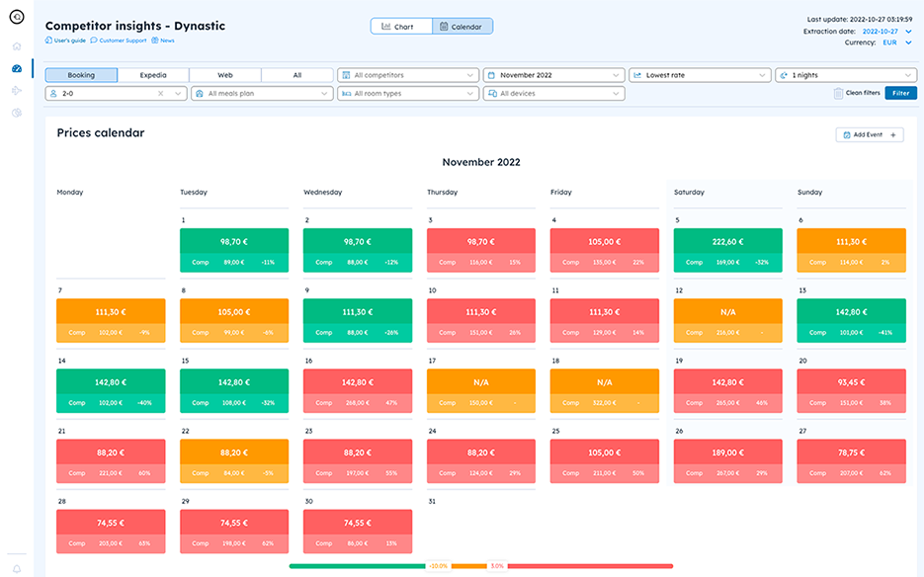
Task: Clear the 2-0 occupancy value with X
Action: tap(160, 93)
